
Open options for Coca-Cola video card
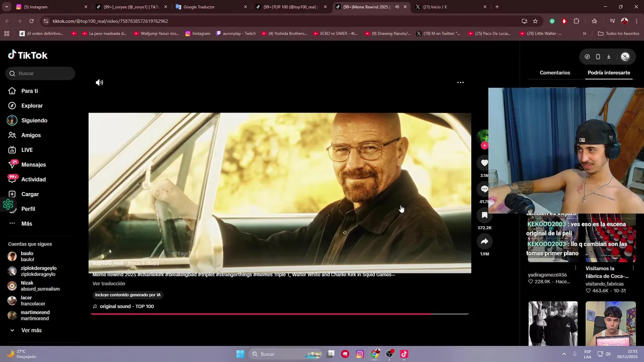pyautogui.click(x=633, y=268)
